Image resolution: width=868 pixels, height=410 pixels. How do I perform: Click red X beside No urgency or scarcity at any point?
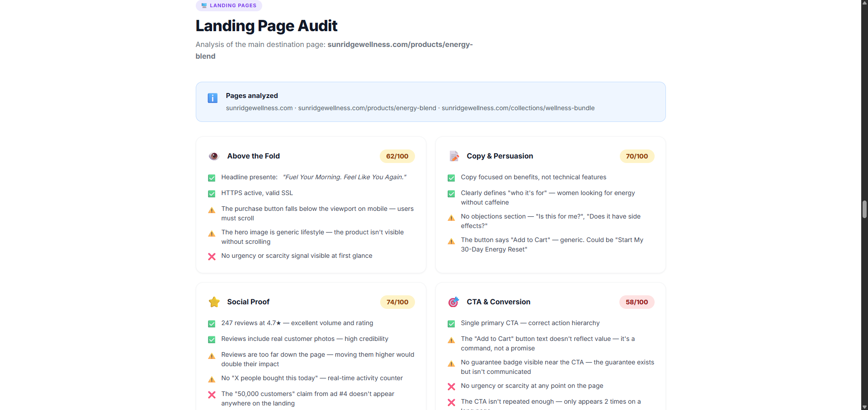pos(451,387)
